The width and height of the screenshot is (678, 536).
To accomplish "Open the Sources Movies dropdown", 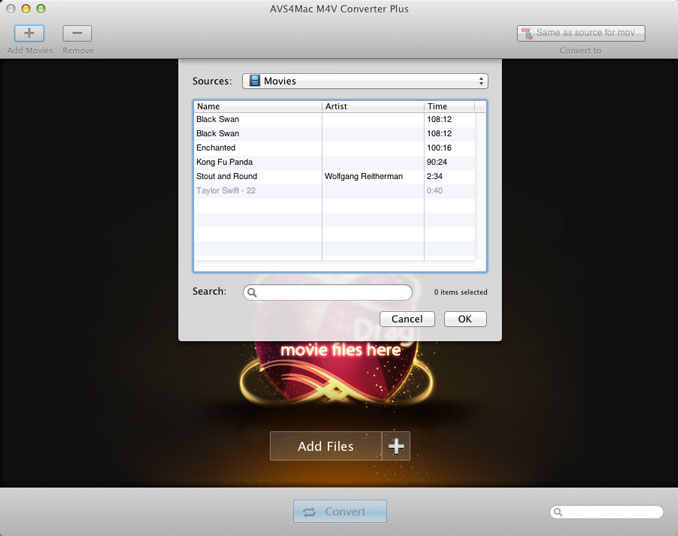I will [365, 81].
